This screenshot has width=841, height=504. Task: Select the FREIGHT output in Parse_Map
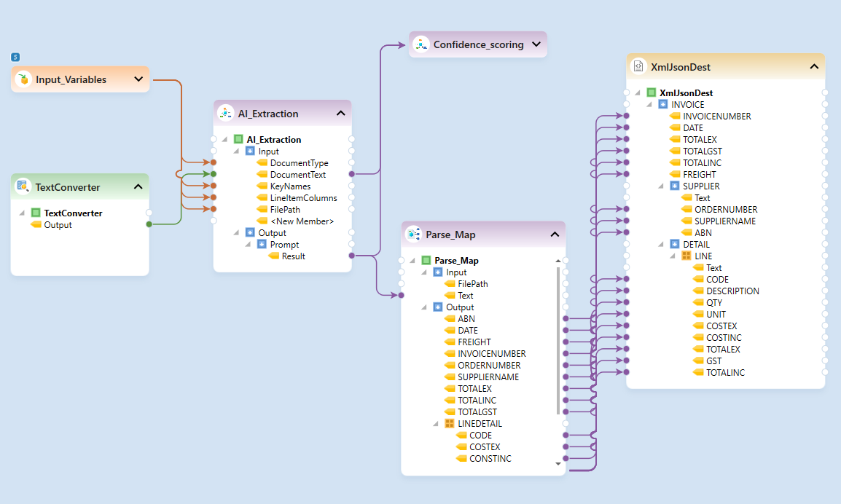click(474, 342)
